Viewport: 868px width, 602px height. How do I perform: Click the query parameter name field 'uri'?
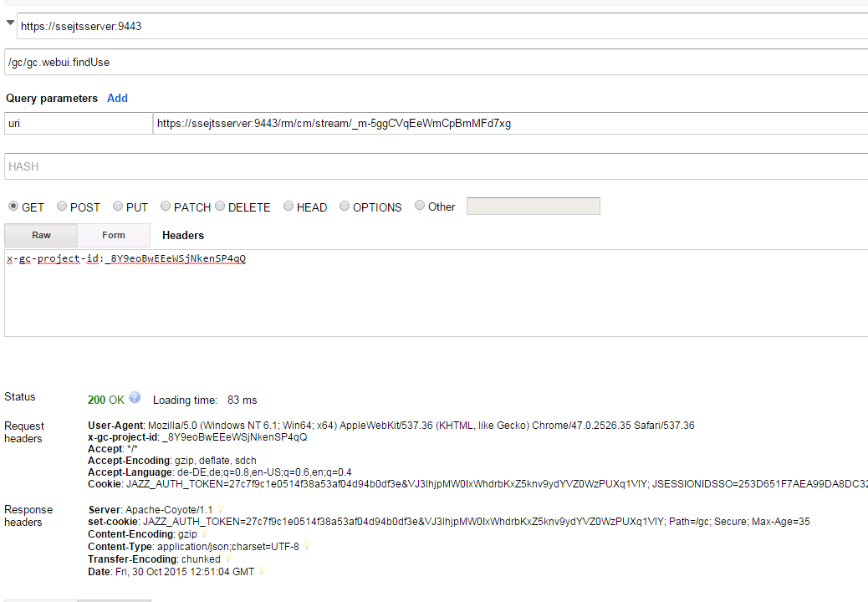[78, 124]
